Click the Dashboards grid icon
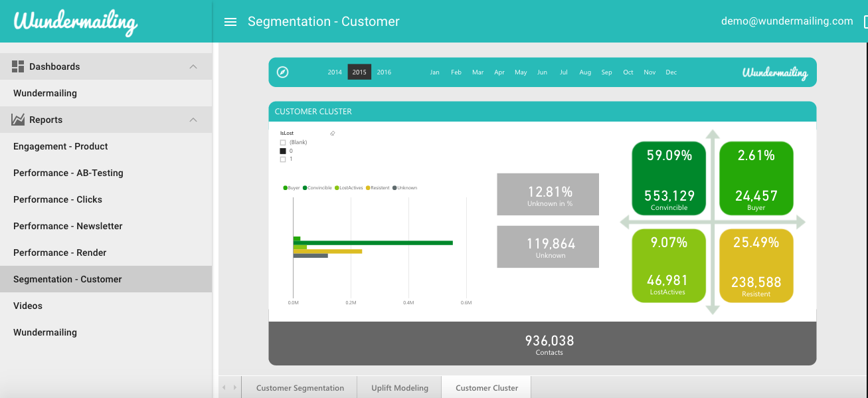This screenshot has width=868, height=398. tap(18, 66)
